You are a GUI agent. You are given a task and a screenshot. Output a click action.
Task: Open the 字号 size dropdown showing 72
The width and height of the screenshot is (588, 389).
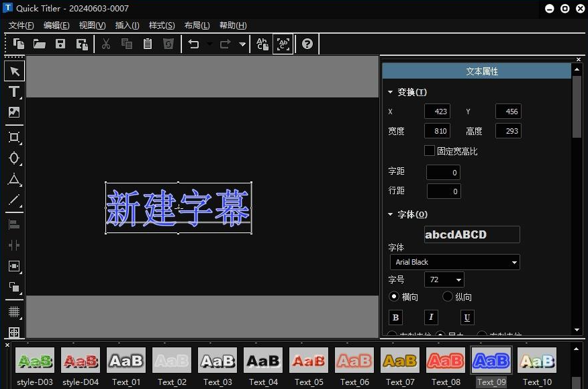click(444, 279)
